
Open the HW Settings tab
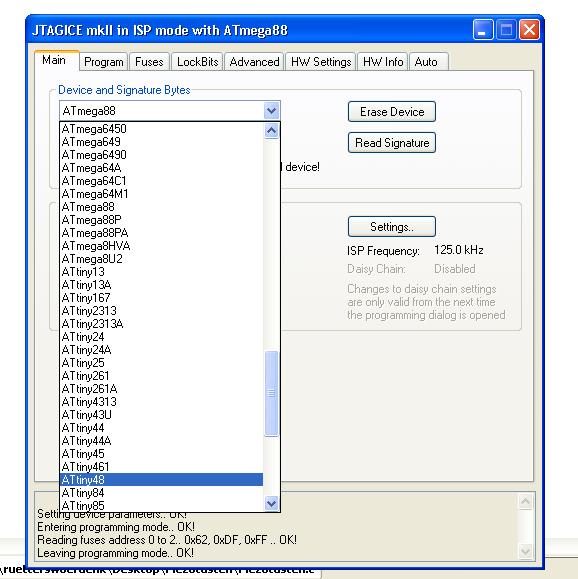(x=321, y=62)
